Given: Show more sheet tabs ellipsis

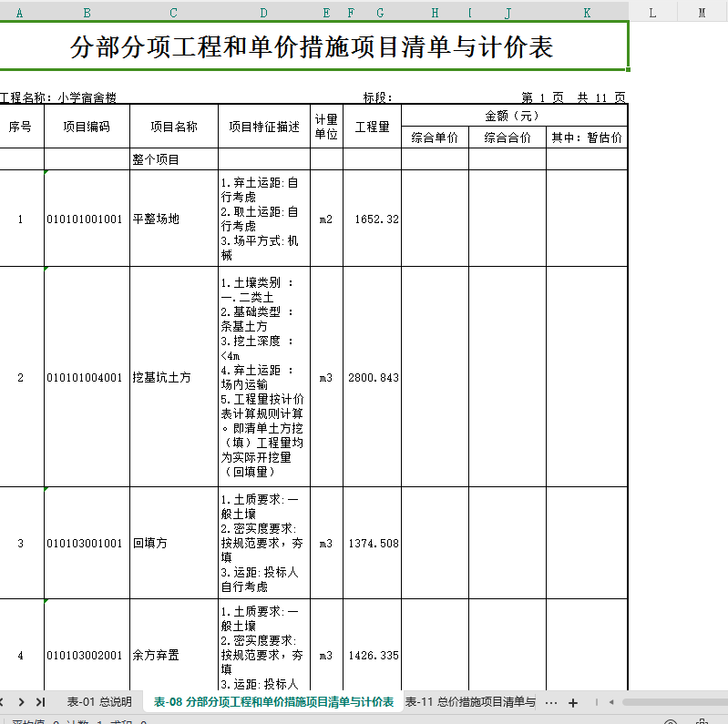Looking at the screenshot, I should tap(551, 703).
